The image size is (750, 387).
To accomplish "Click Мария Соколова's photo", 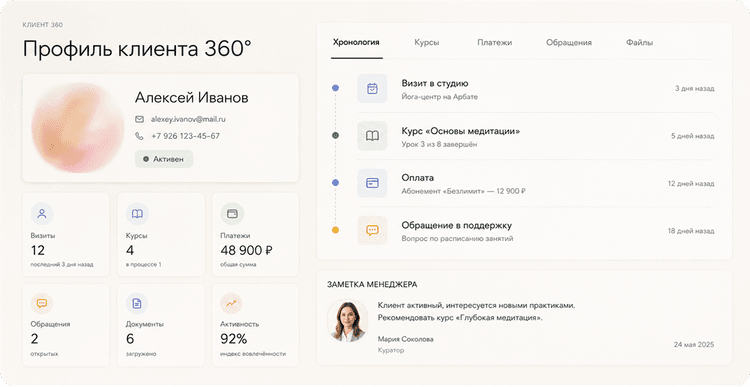I will tap(348, 321).
